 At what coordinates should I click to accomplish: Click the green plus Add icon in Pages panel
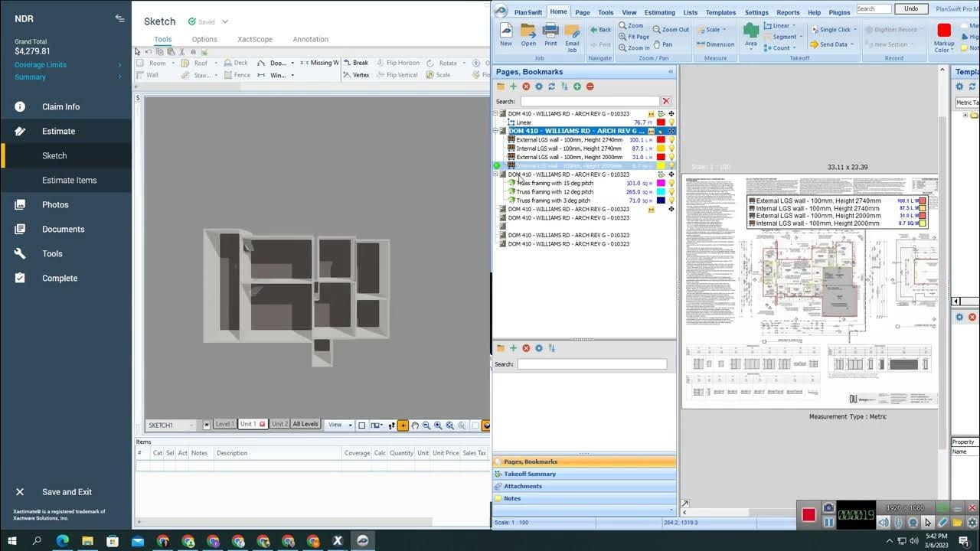pos(513,86)
